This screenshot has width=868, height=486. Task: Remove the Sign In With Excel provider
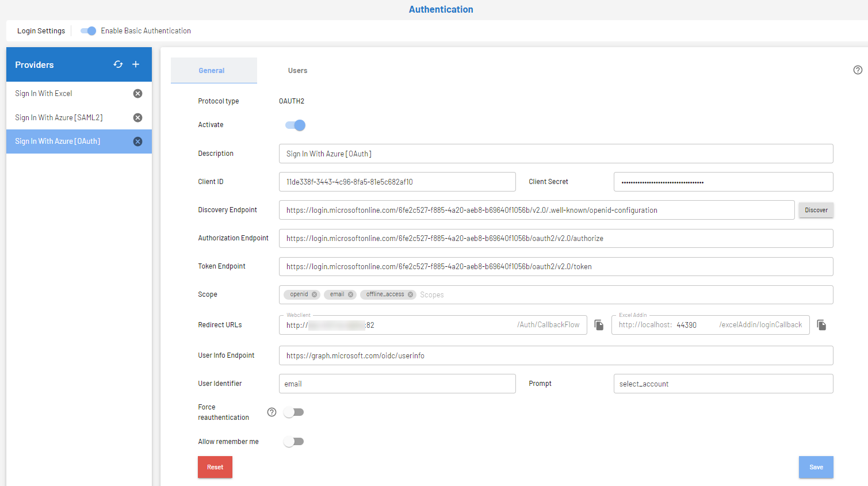tap(137, 94)
